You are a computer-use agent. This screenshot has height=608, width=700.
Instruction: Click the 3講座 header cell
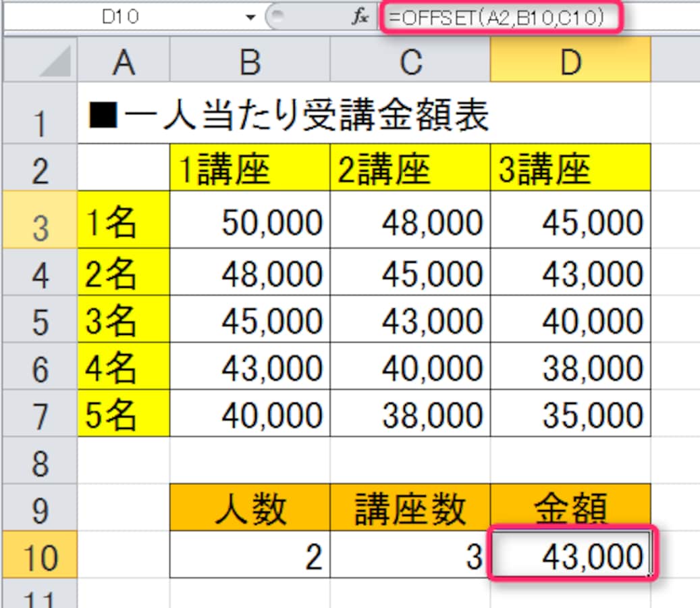click(x=570, y=168)
